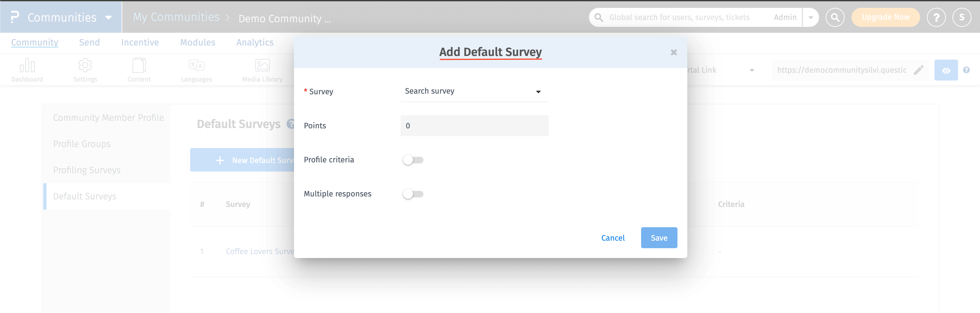
Task: Switch to the Analytics tab
Action: pos(255,42)
